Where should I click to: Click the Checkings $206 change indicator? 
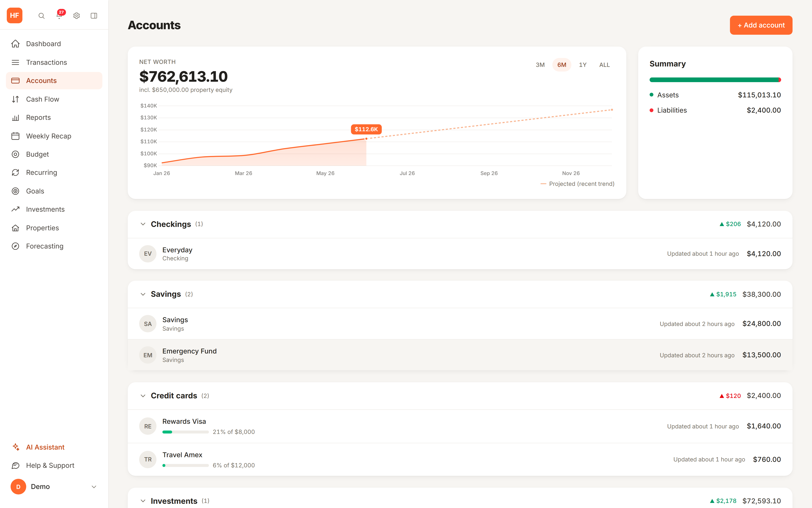730,224
